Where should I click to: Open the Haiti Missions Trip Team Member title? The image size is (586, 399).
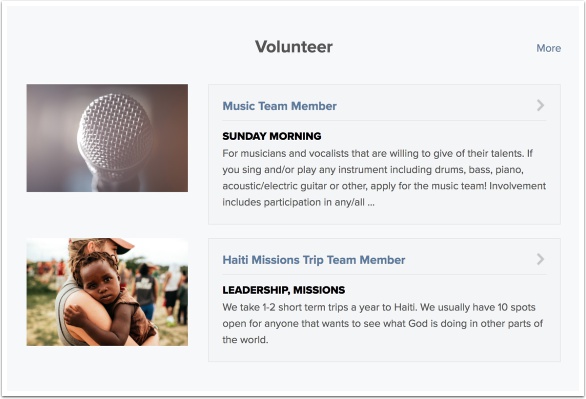(x=314, y=260)
